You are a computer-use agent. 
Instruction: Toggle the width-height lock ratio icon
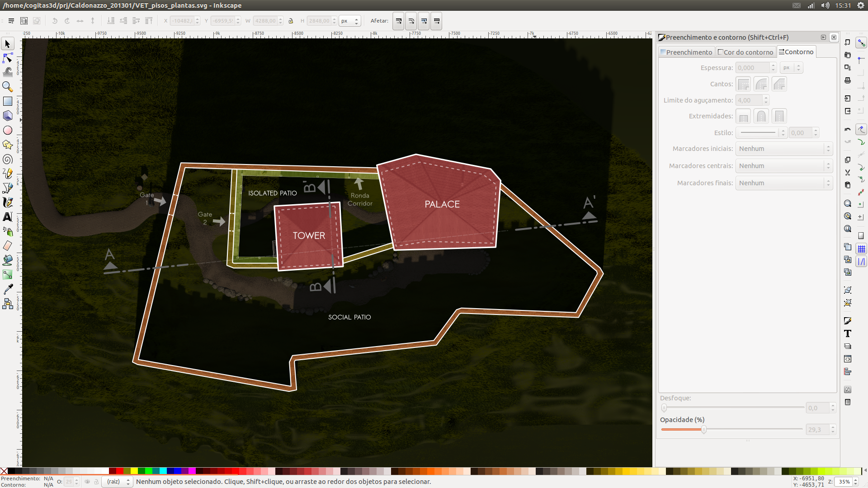pos(291,21)
